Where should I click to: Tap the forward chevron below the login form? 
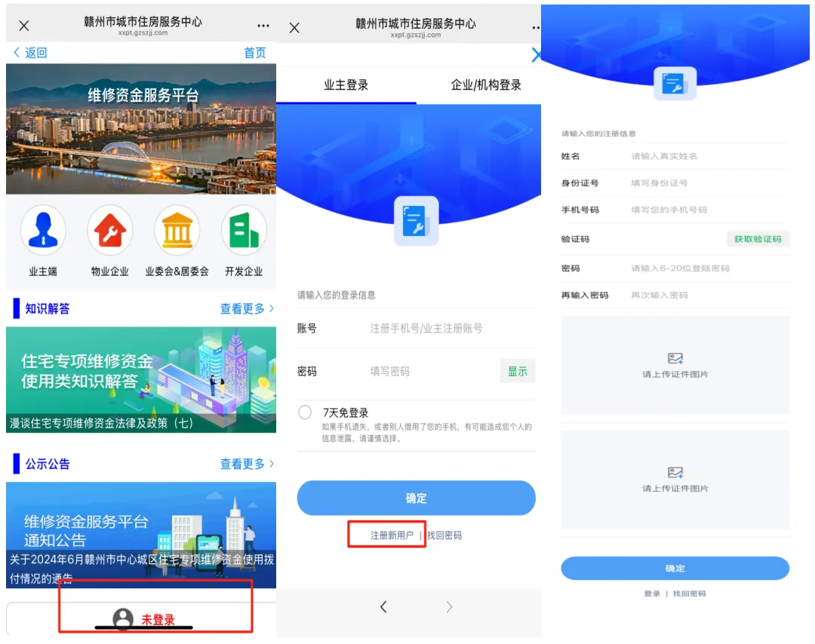448,606
